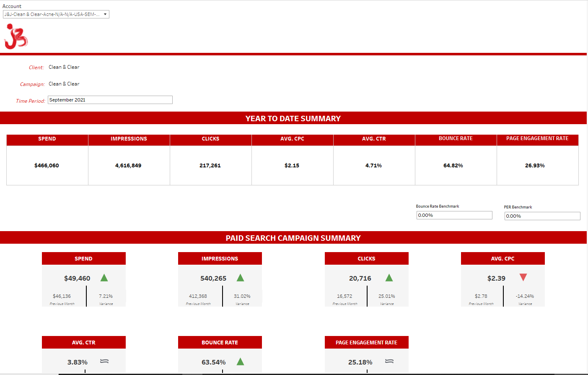Click the green up arrow beside $49,460

pyautogui.click(x=104, y=278)
